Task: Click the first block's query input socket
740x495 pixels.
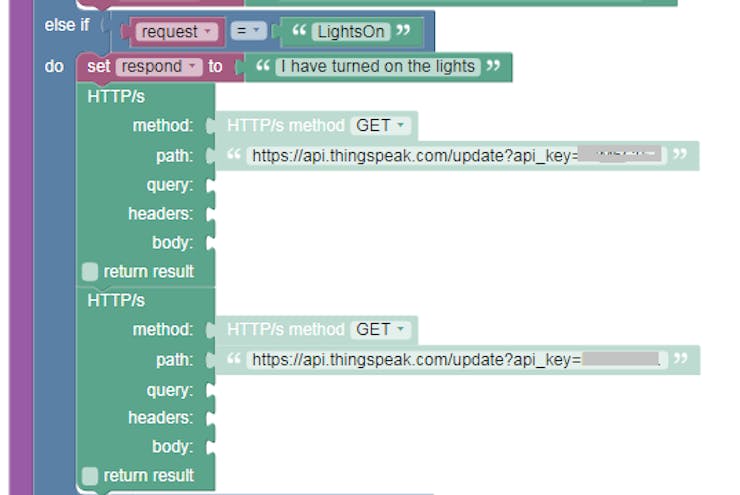Action: pos(211,185)
